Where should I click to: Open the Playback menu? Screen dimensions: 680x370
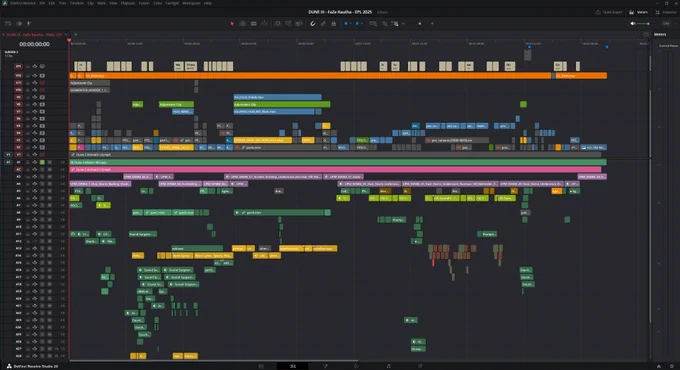[x=128, y=3]
